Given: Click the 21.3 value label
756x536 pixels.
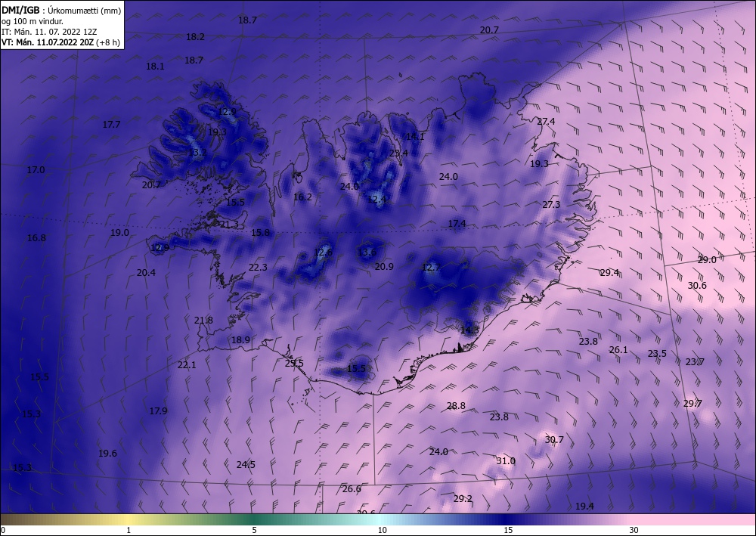Looking at the screenshot, I should (x=230, y=224).
